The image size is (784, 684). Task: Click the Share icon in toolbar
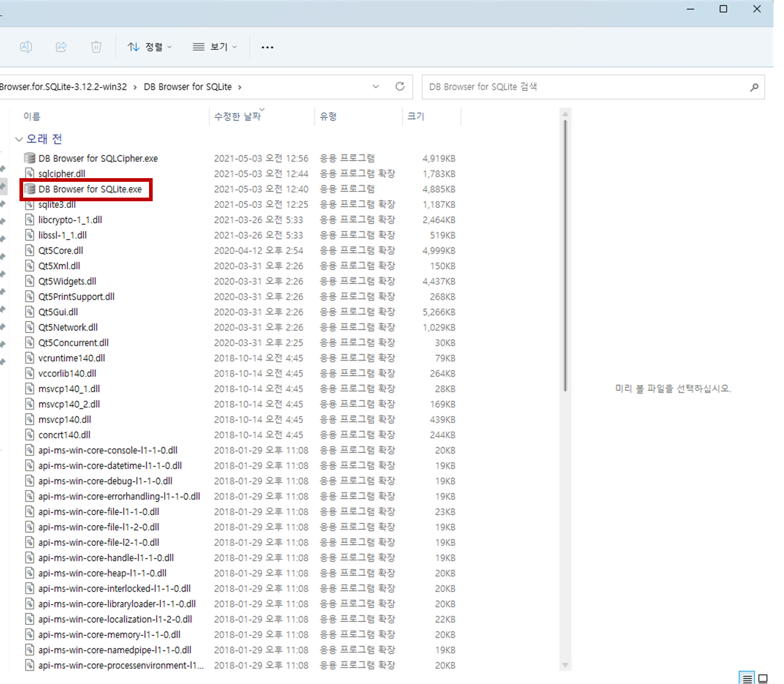point(61,47)
